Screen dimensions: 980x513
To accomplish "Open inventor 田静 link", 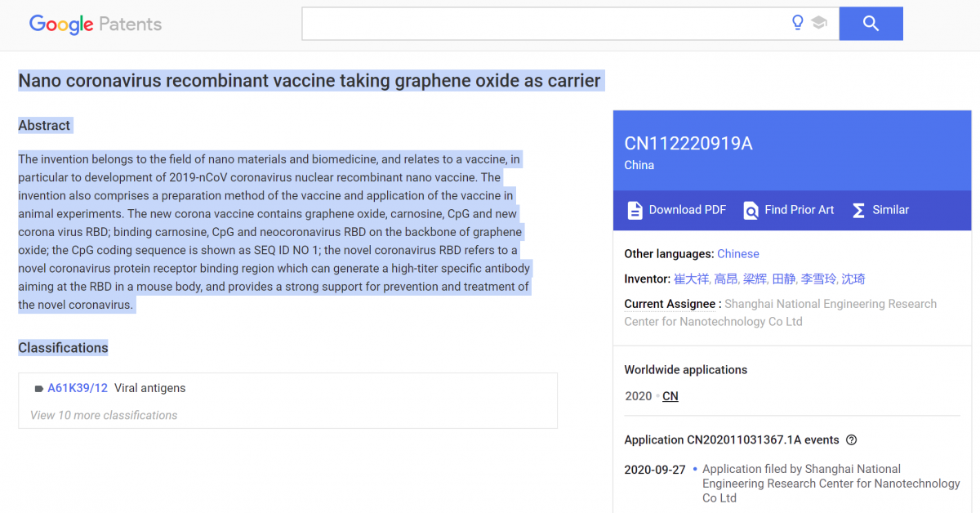I will pyautogui.click(x=784, y=279).
